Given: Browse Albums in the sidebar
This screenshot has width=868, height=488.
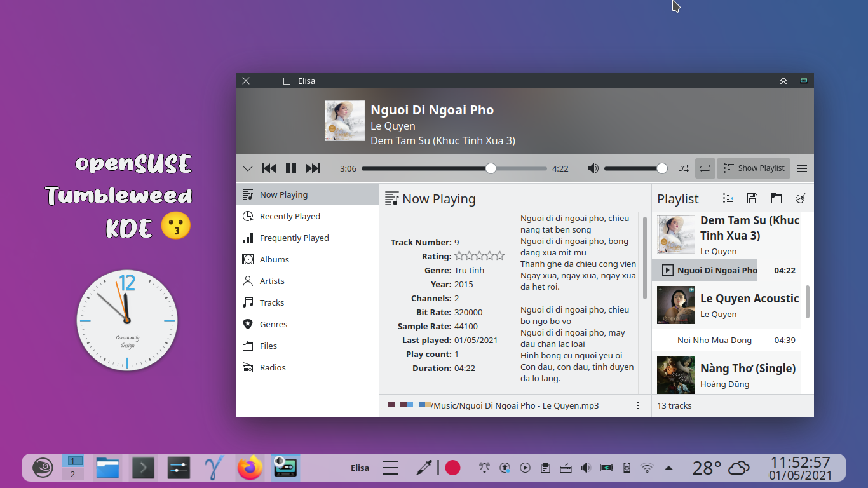Looking at the screenshot, I should (x=307, y=259).
